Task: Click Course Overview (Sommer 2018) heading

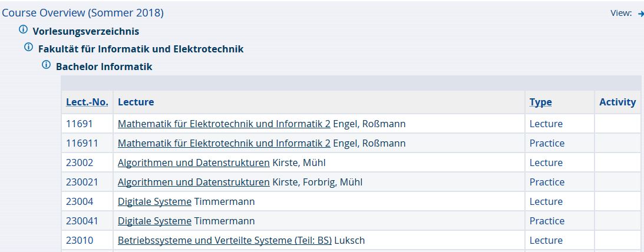Action: click(x=83, y=13)
